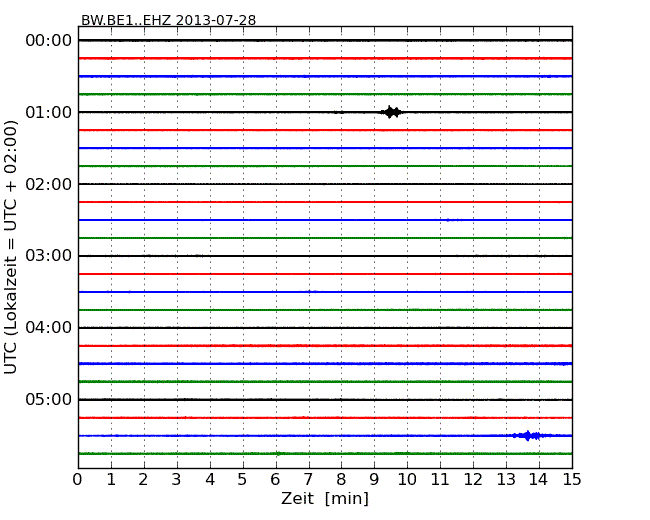
Task: Click the x-axis tick label 0
Action: 78,480
